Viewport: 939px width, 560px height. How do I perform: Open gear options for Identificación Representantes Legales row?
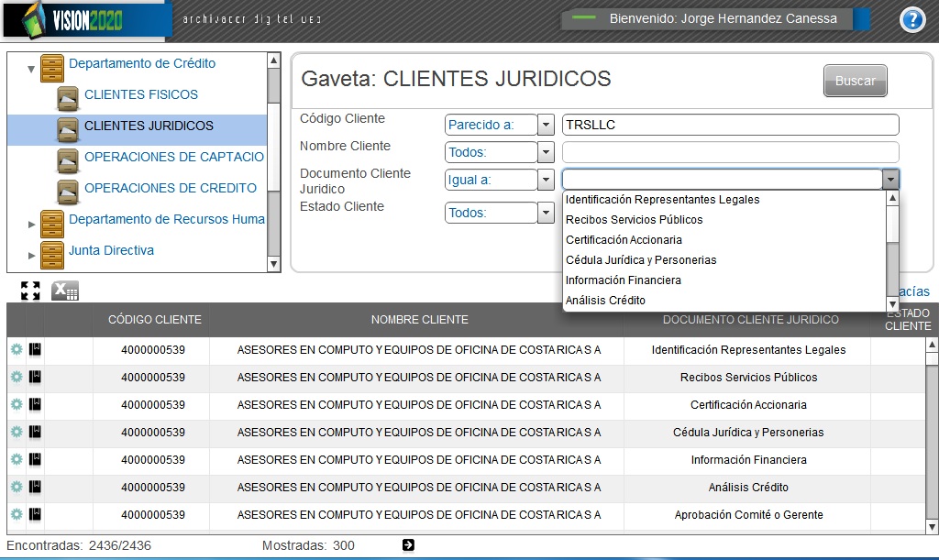(17, 349)
